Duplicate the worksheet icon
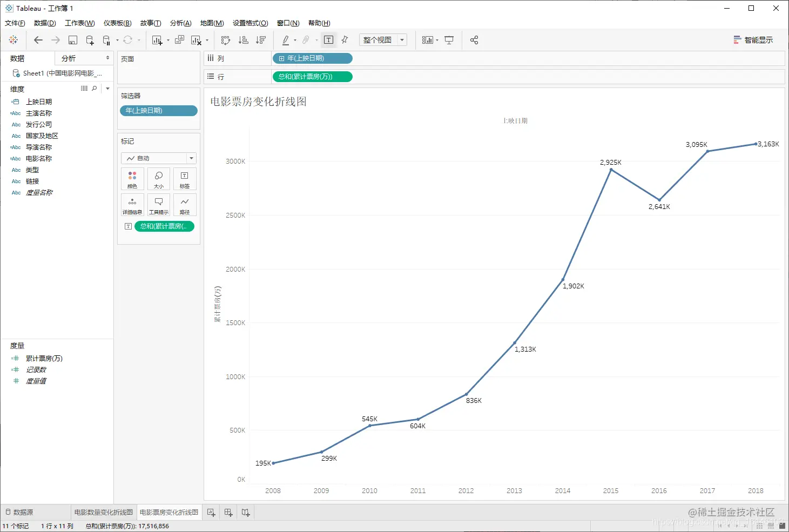789x532 pixels. point(180,40)
